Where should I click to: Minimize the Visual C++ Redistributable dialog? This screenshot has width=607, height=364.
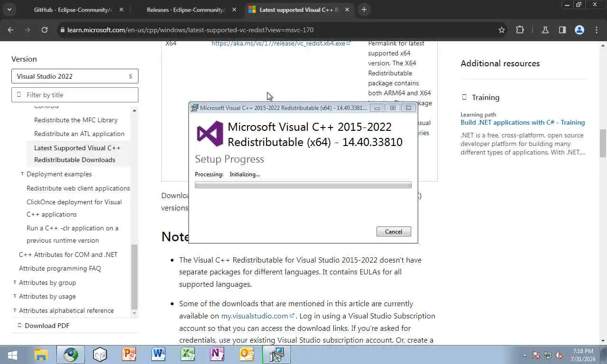pos(377,108)
